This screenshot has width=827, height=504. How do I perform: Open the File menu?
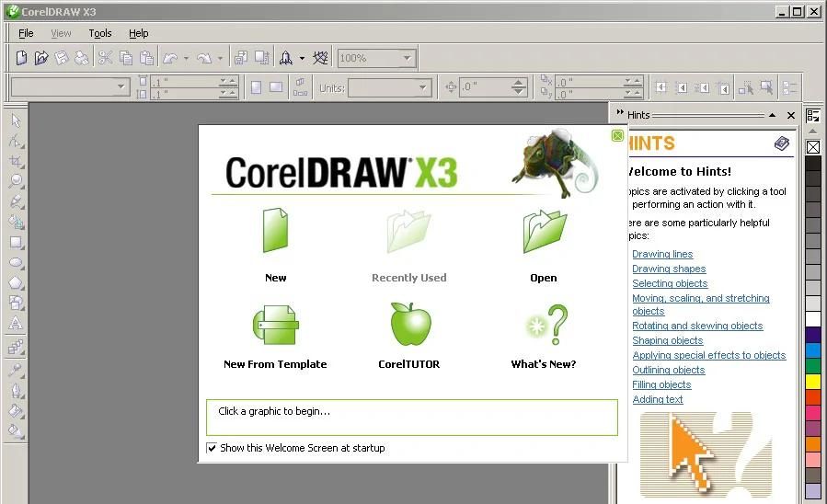coord(26,33)
